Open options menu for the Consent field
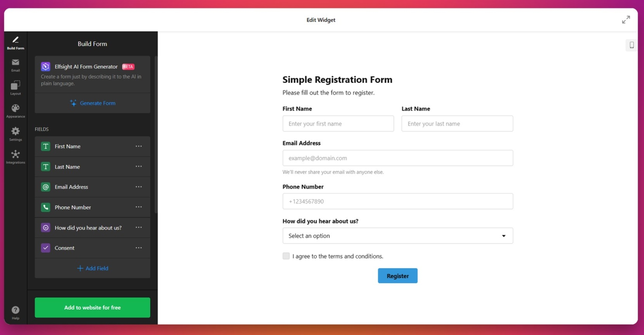The height and width of the screenshot is (335, 644). [139, 248]
